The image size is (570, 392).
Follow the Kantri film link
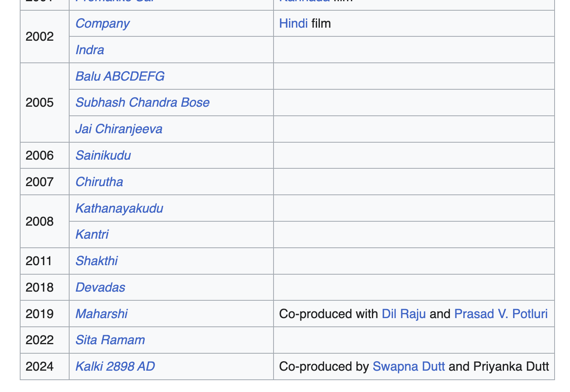tap(92, 235)
